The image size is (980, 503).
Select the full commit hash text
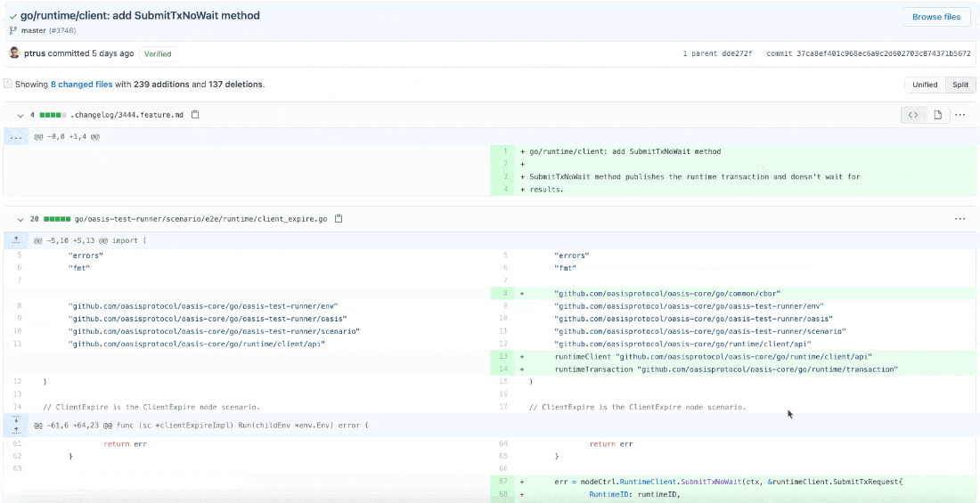point(884,53)
